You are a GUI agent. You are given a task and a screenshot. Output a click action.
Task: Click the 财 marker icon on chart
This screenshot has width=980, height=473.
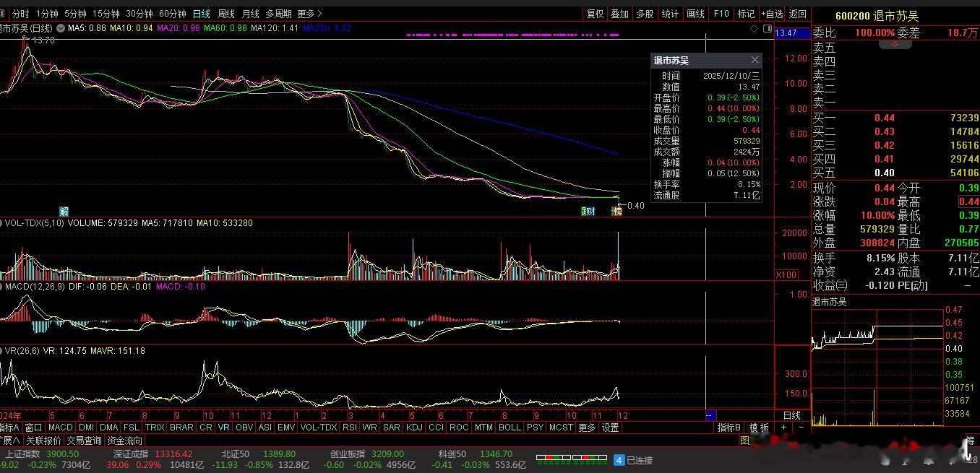588,211
